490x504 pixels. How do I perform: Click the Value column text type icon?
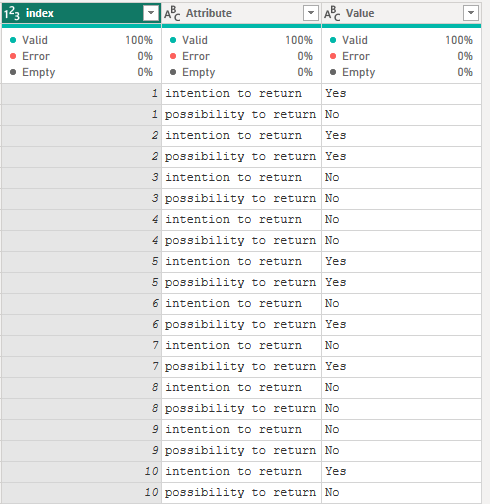(332, 14)
